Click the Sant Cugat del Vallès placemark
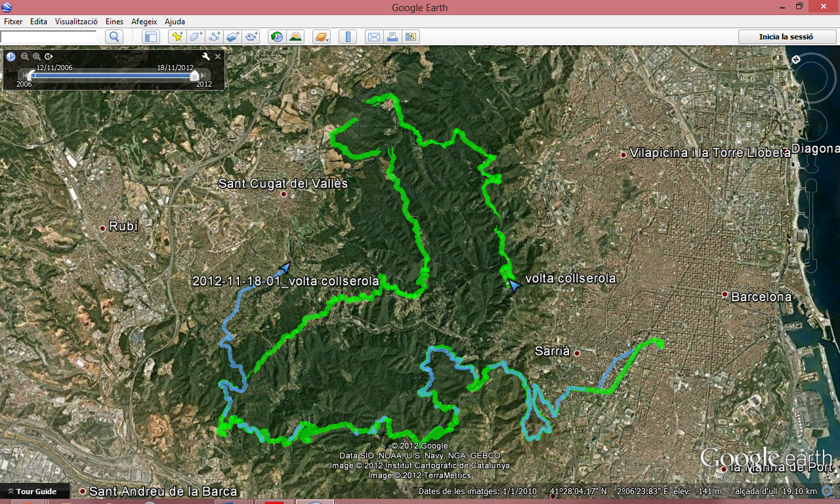Screen dimensions: 840x504 [283, 194]
